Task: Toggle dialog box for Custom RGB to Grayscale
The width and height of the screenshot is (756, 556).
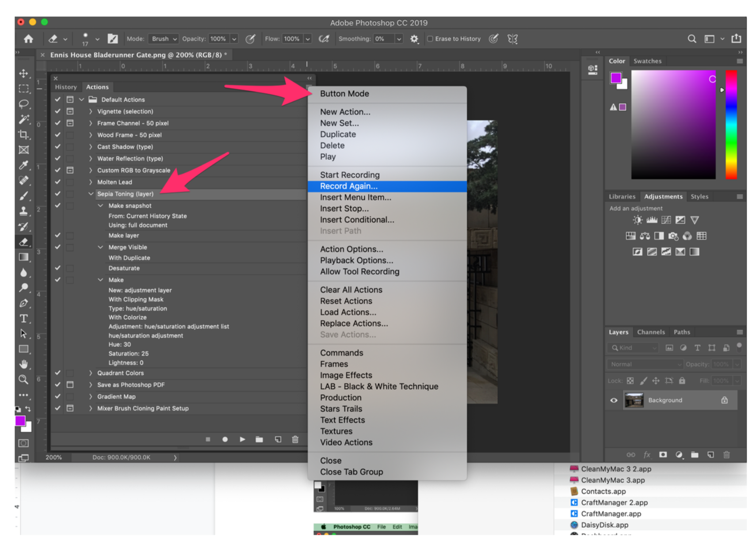Action: click(x=70, y=170)
